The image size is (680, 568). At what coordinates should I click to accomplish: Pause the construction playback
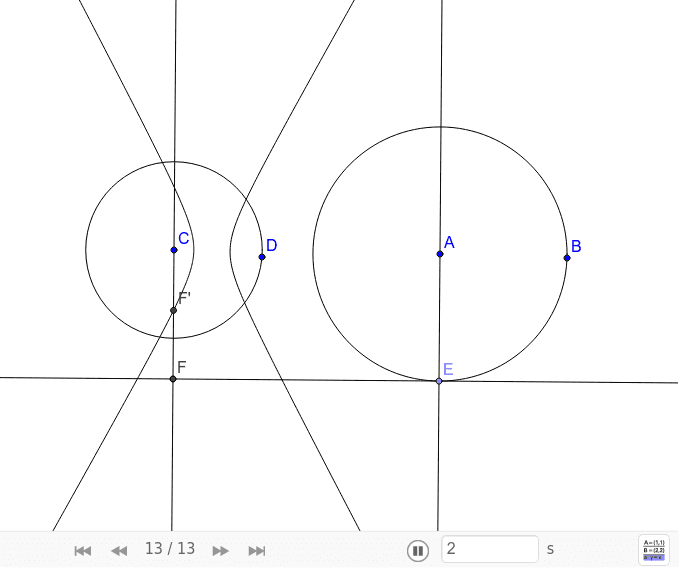(x=418, y=550)
